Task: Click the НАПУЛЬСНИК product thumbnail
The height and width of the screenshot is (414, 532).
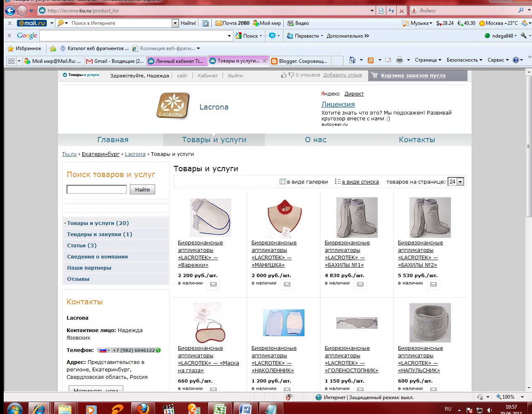Action: pyautogui.click(x=430, y=323)
